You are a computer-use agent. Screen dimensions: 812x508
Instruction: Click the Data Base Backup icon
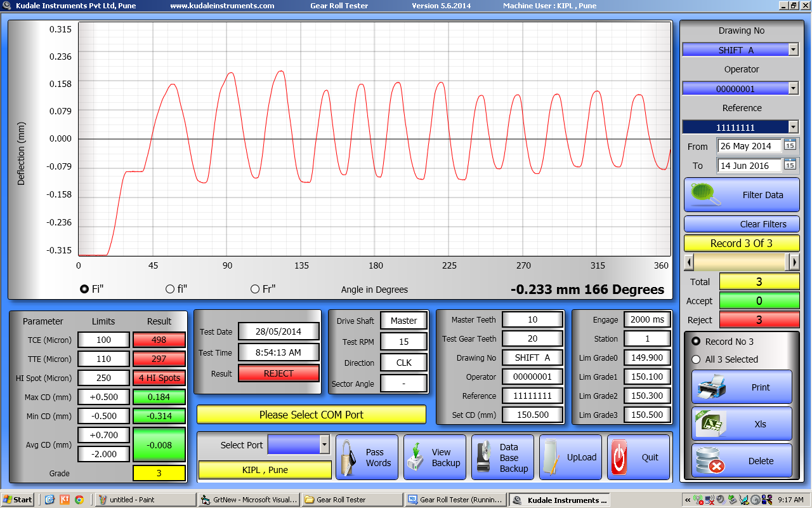(484, 457)
